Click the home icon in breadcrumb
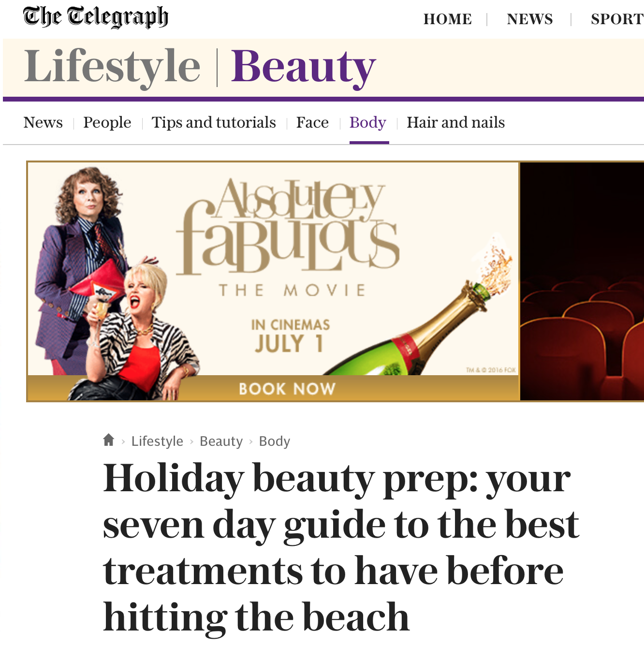This screenshot has height=645, width=644. [x=109, y=440]
